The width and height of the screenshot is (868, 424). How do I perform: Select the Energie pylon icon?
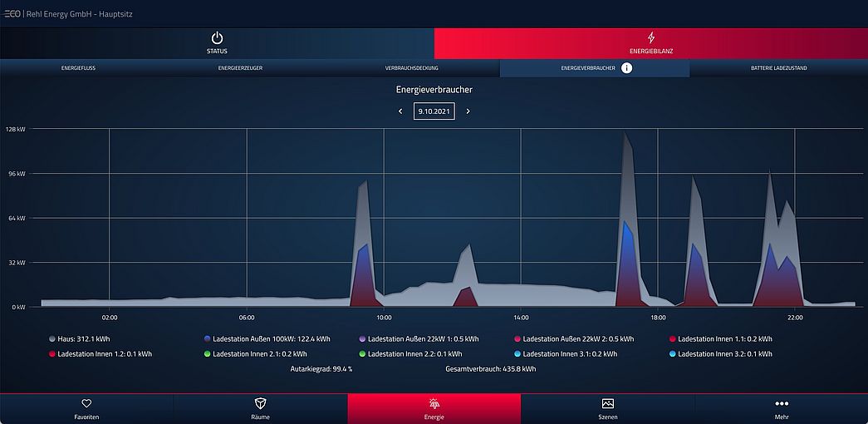pyautogui.click(x=434, y=403)
